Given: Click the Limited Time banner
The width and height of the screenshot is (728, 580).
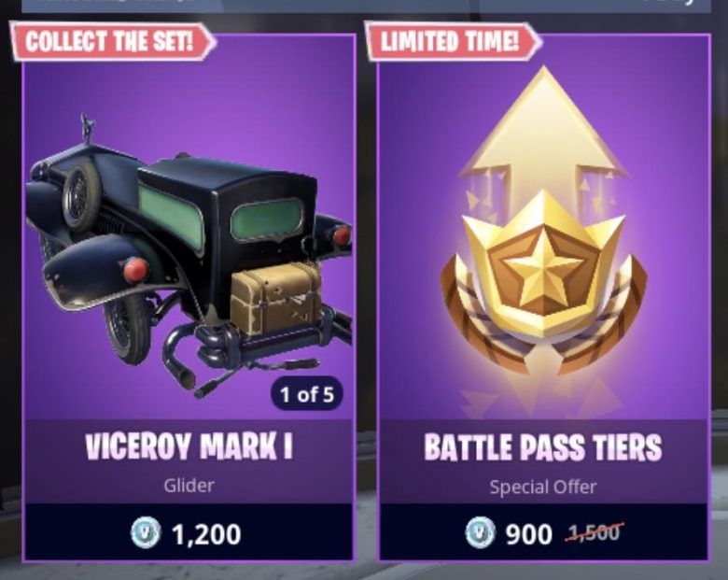Looking at the screenshot, I should click(x=453, y=41).
